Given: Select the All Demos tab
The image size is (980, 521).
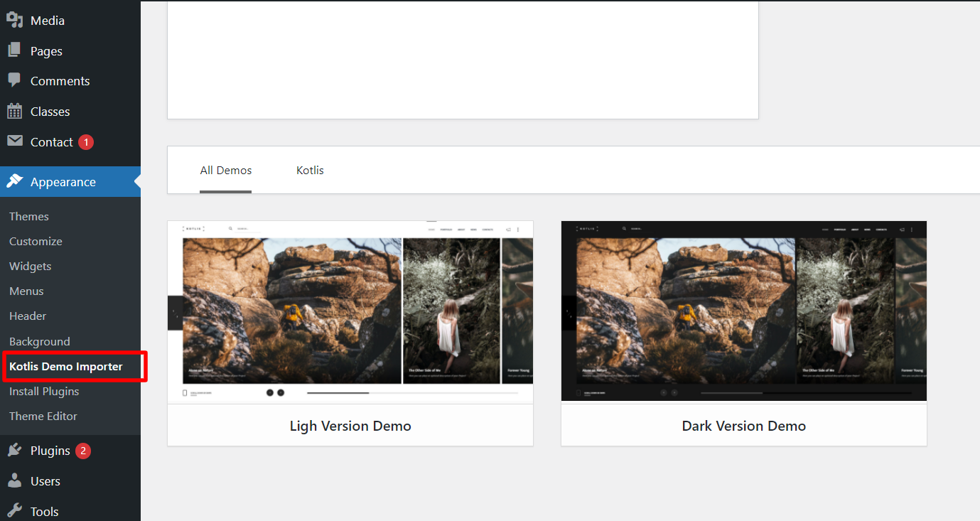Looking at the screenshot, I should pyautogui.click(x=226, y=171).
